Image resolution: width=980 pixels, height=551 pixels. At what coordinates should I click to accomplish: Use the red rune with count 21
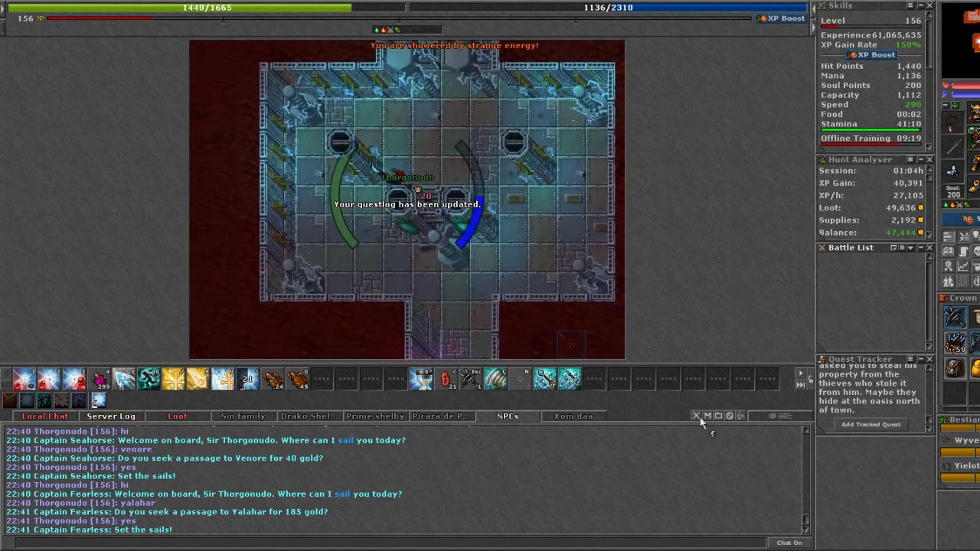446,379
